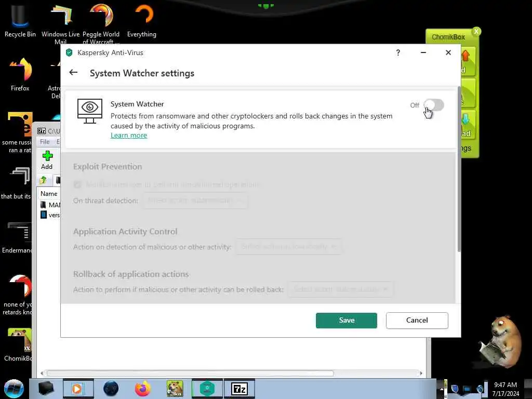The width and height of the screenshot is (532, 399).
Task: Click the 7-Zip scroll left arrow
Action: pos(42,373)
